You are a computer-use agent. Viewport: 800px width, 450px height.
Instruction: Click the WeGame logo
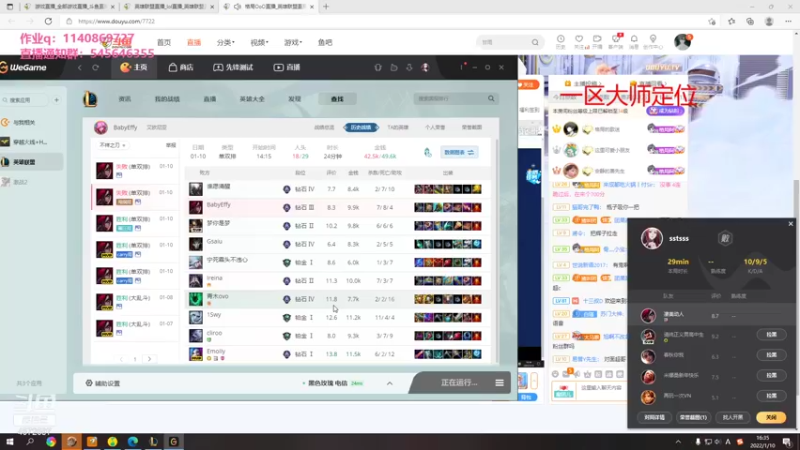pyautogui.click(x=23, y=67)
